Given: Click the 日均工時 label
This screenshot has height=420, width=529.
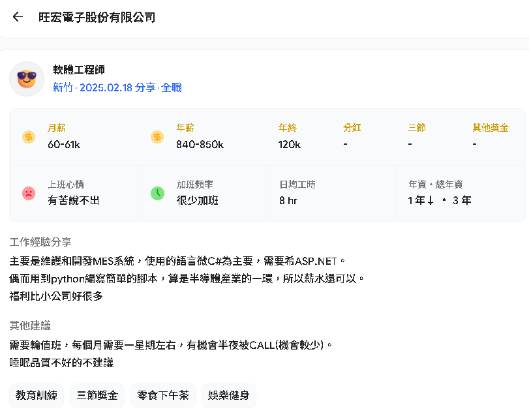Looking at the screenshot, I should (x=297, y=184).
